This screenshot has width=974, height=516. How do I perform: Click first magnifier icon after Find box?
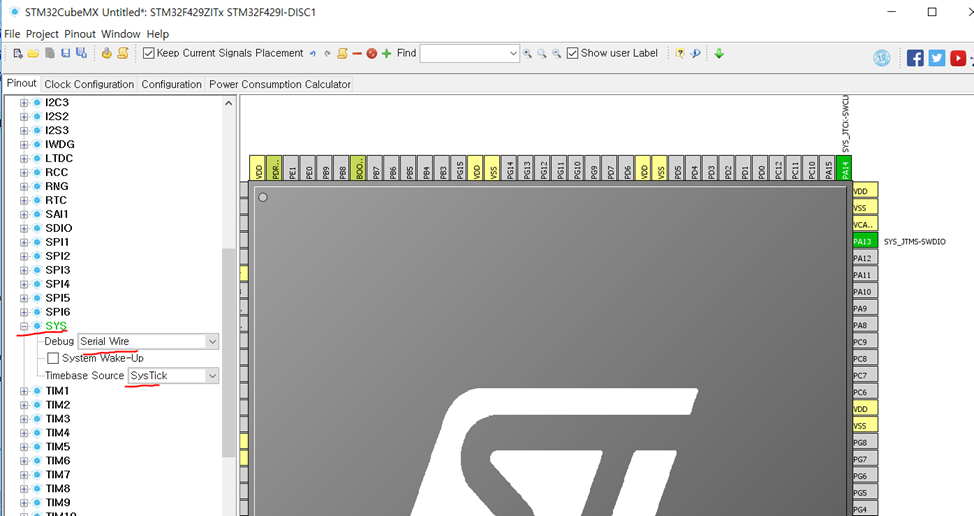[527, 53]
